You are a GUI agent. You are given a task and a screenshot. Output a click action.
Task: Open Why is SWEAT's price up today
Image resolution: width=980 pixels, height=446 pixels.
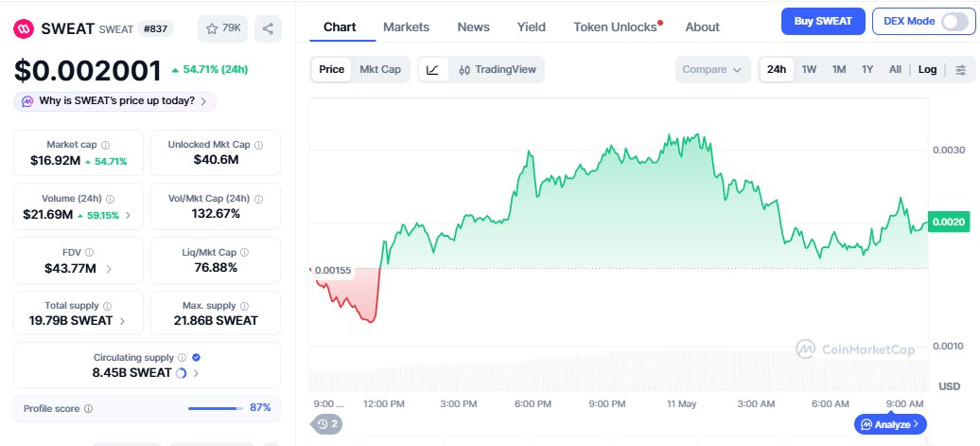pos(115,101)
